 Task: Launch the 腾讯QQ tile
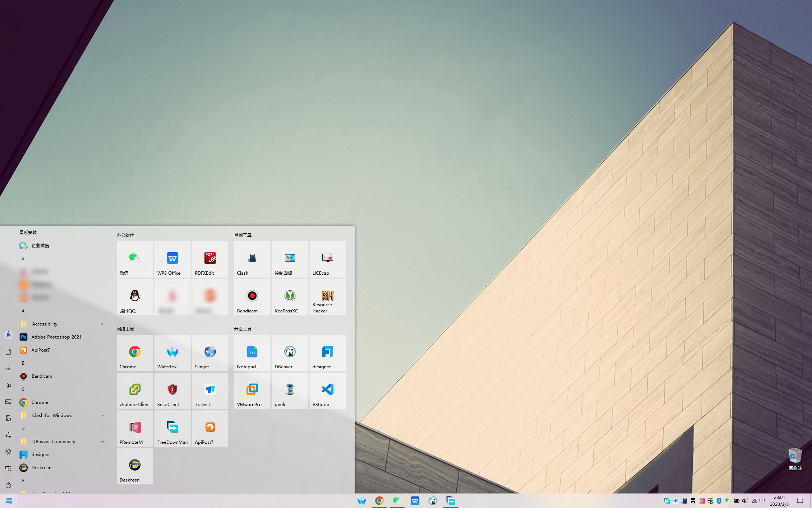click(x=134, y=297)
